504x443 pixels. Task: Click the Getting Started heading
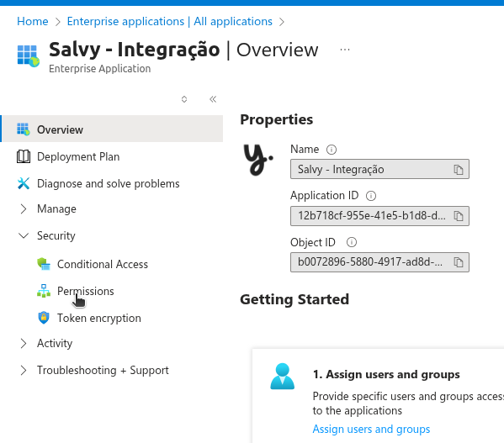pyautogui.click(x=294, y=299)
